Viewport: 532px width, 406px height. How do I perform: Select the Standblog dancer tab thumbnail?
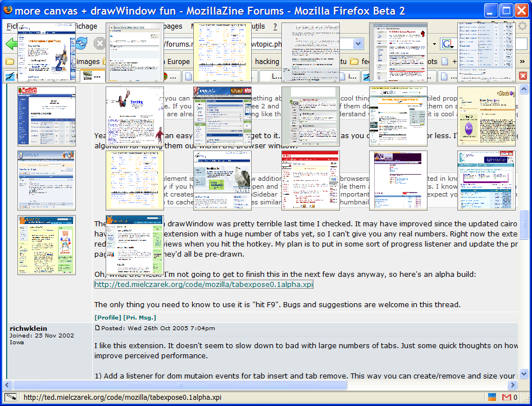135,116
